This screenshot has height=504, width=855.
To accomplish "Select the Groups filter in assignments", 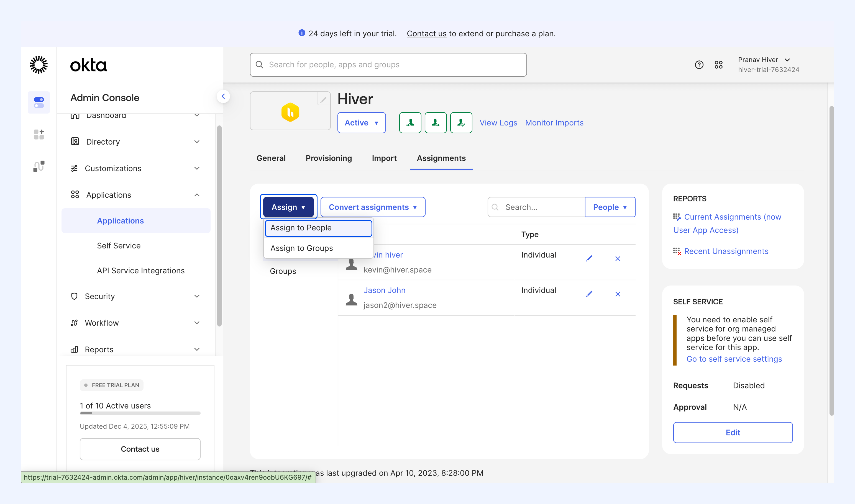I will tap(283, 271).
